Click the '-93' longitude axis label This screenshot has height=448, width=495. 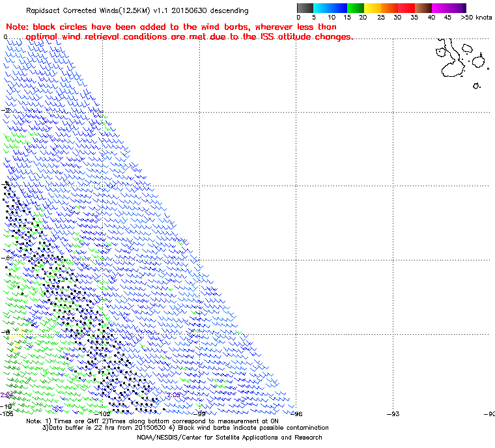pos(393,413)
